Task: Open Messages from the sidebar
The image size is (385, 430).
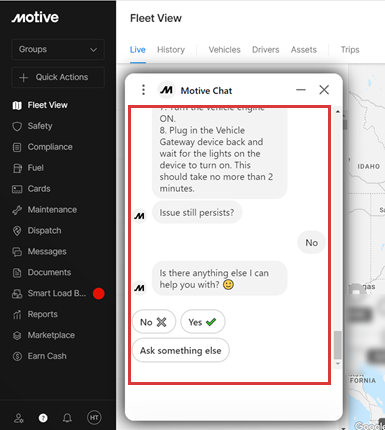Action: pyautogui.click(x=47, y=252)
